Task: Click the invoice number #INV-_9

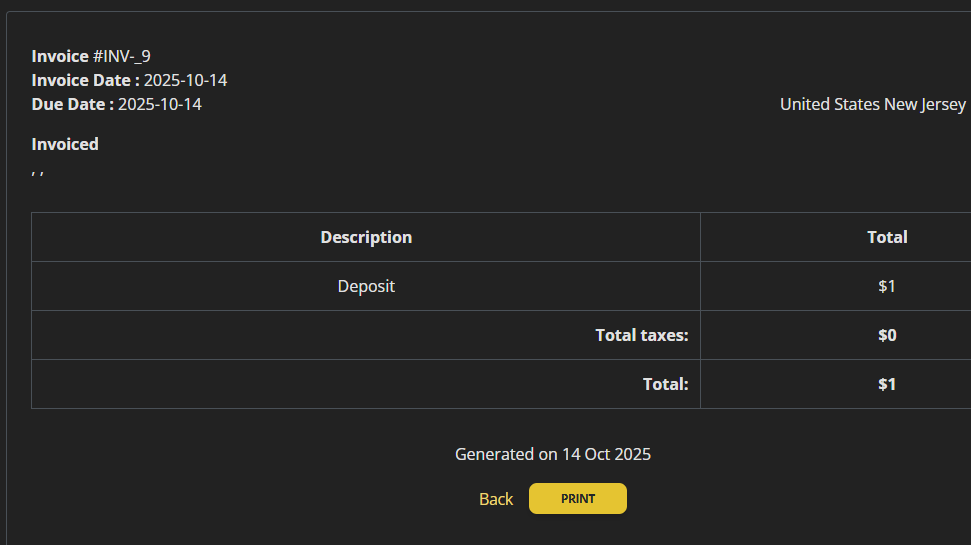Action: tap(122, 56)
